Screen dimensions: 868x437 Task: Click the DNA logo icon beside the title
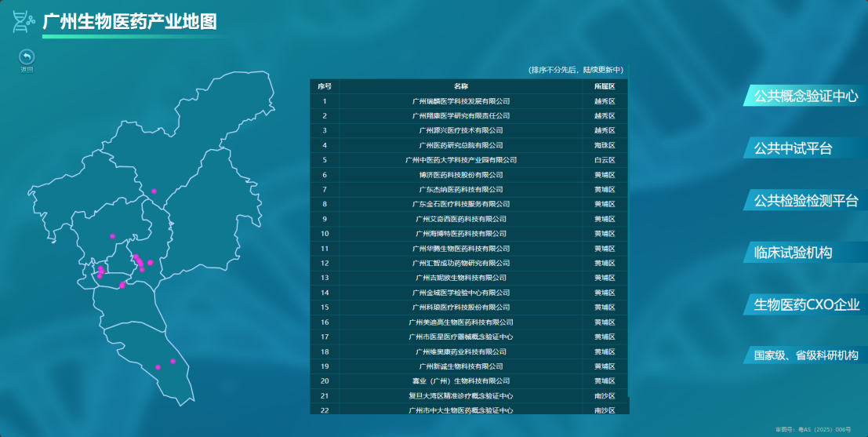(24, 21)
